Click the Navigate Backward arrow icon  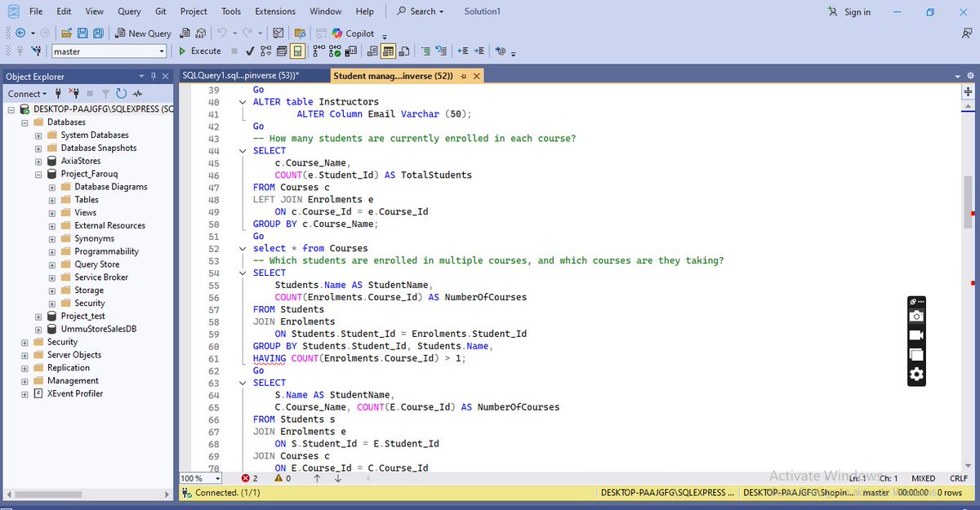point(20,33)
